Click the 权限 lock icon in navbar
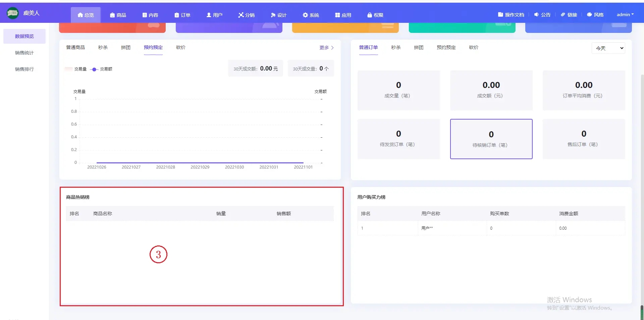The image size is (644, 320). coord(370,15)
